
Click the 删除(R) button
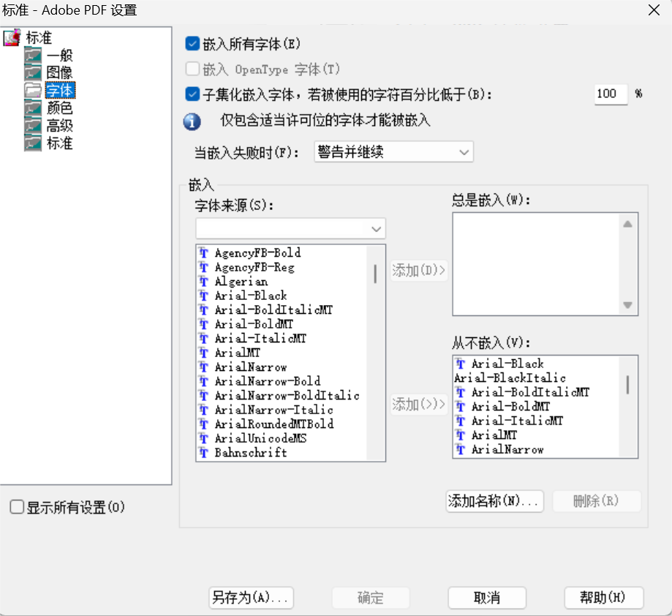click(x=597, y=501)
